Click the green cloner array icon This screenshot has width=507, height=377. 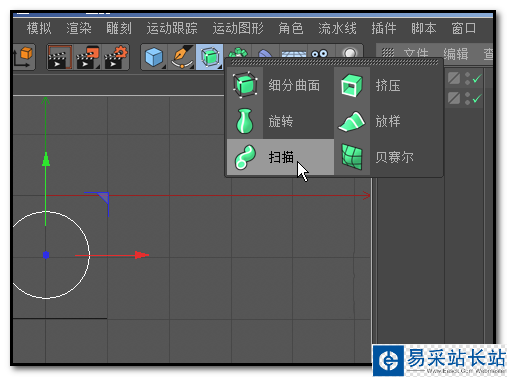[x=238, y=52]
